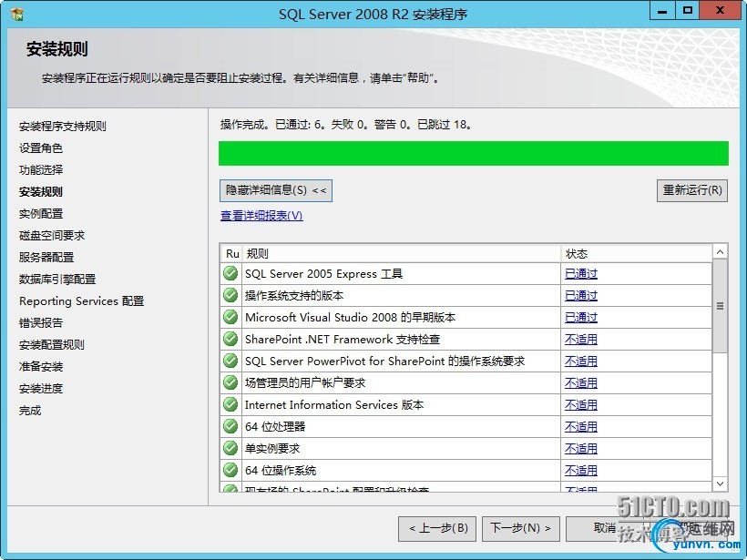Click rule text 64 位操作系统

[281, 471]
